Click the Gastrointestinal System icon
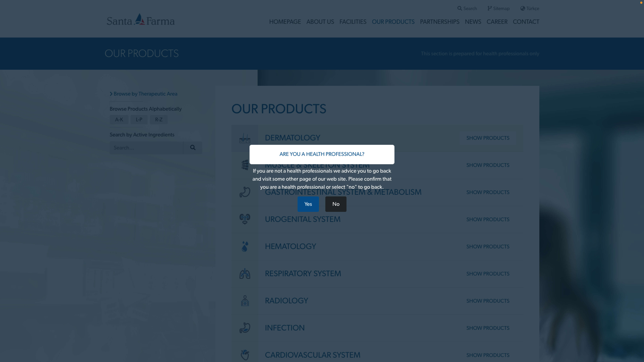 pos(245,192)
